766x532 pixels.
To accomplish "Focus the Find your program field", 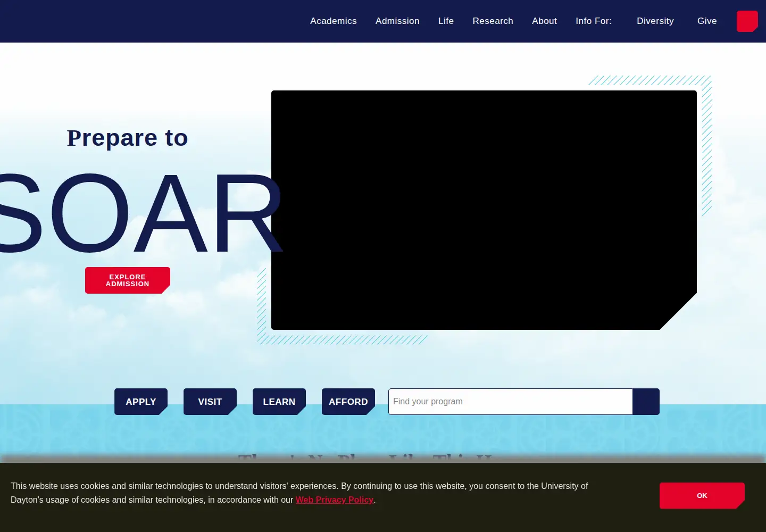I will [x=511, y=402].
